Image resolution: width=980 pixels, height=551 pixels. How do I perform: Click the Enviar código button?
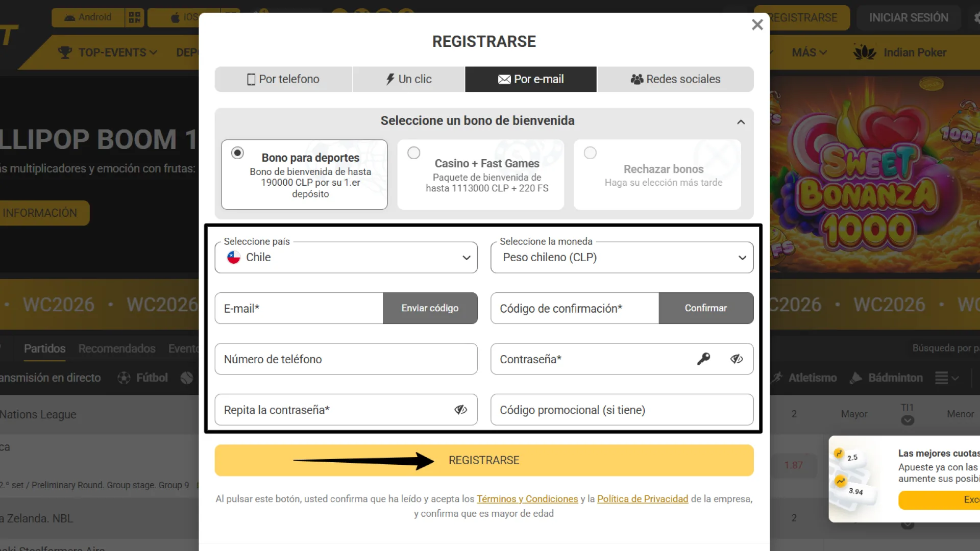point(430,308)
